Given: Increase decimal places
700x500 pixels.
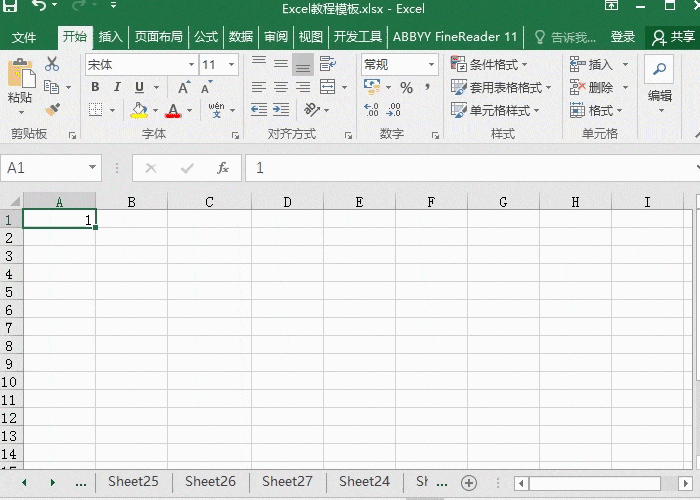Looking at the screenshot, I should click(371, 110).
